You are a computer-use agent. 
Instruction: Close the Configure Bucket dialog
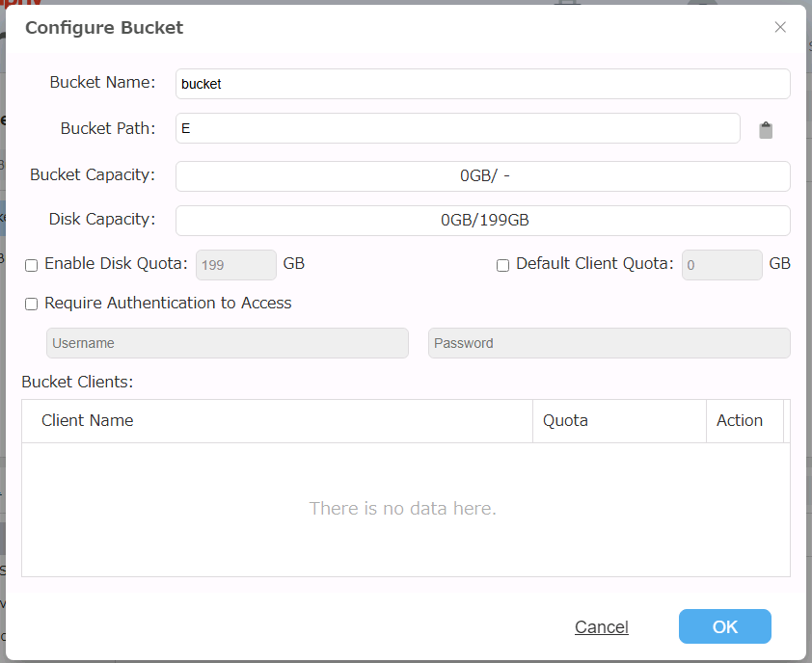pos(780,27)
